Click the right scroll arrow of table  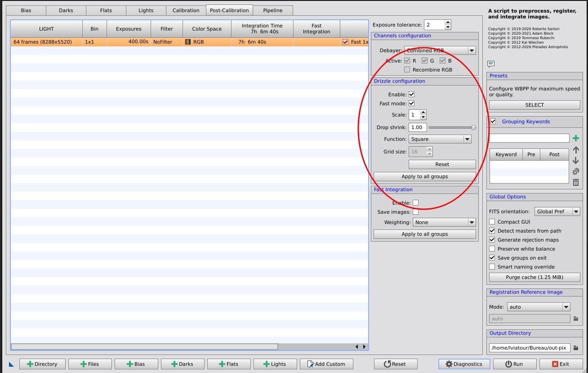point(364,346)
